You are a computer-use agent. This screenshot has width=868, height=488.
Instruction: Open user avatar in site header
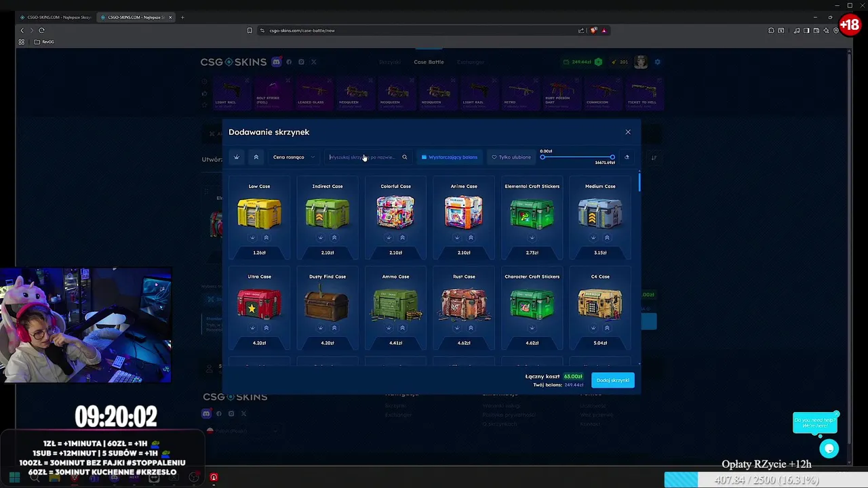point(641,62)
